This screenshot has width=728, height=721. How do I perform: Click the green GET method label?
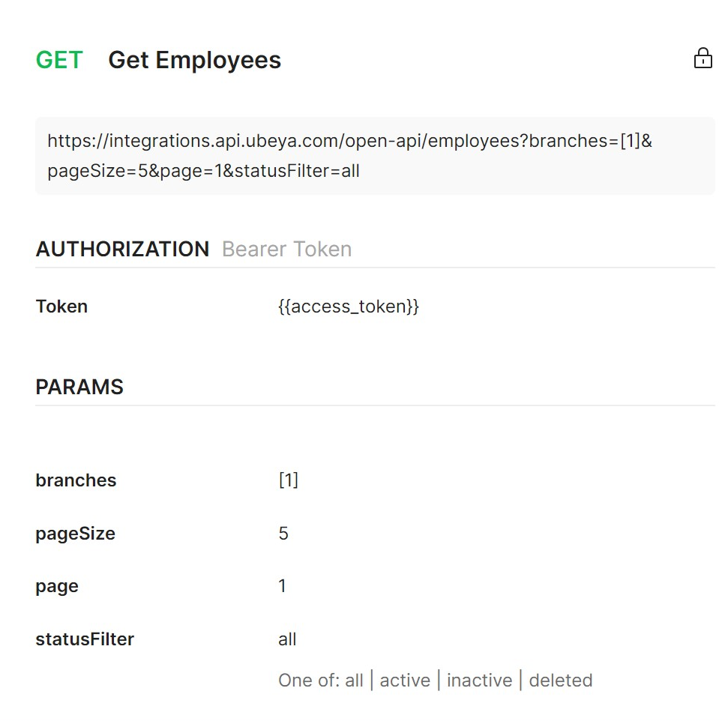(59, 60)
